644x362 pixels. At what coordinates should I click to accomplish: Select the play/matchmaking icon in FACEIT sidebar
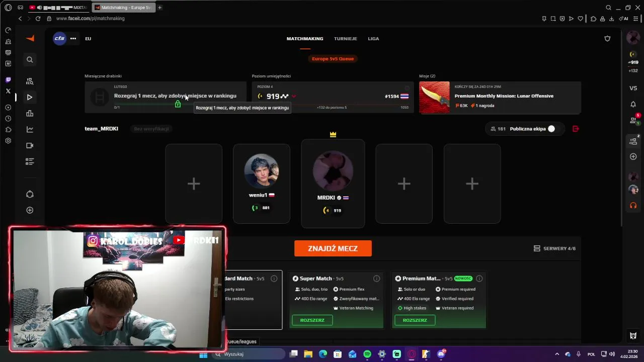click(x=30, y=97)
